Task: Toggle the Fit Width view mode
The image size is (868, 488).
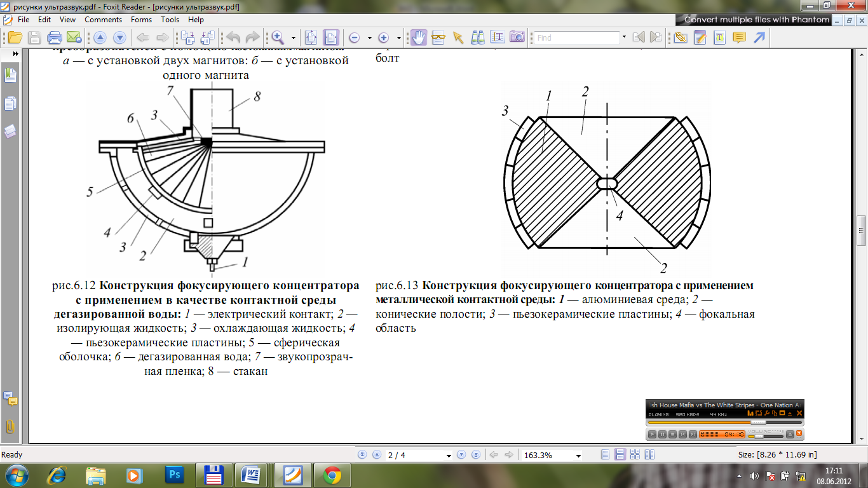Action: click(330, 37)
